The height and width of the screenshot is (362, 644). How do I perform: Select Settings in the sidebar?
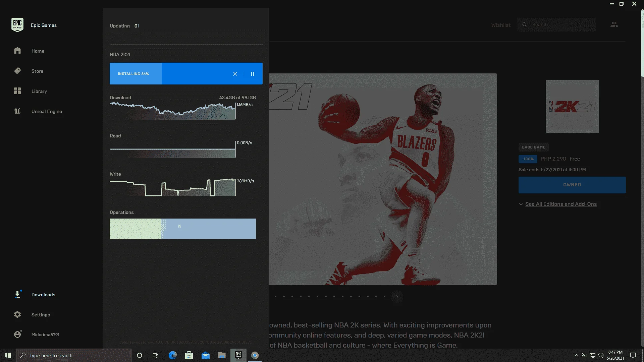(41, 315)
